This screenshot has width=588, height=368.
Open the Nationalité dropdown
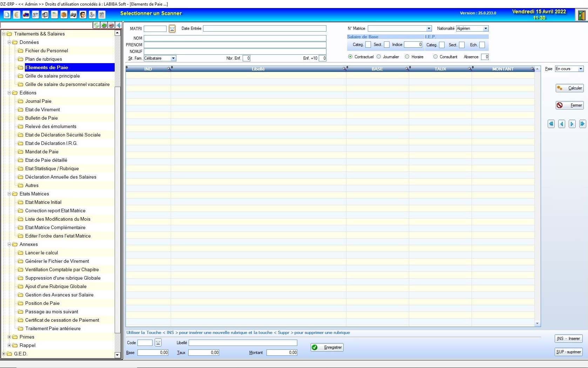pyautogui.click(x=486, y=29)
